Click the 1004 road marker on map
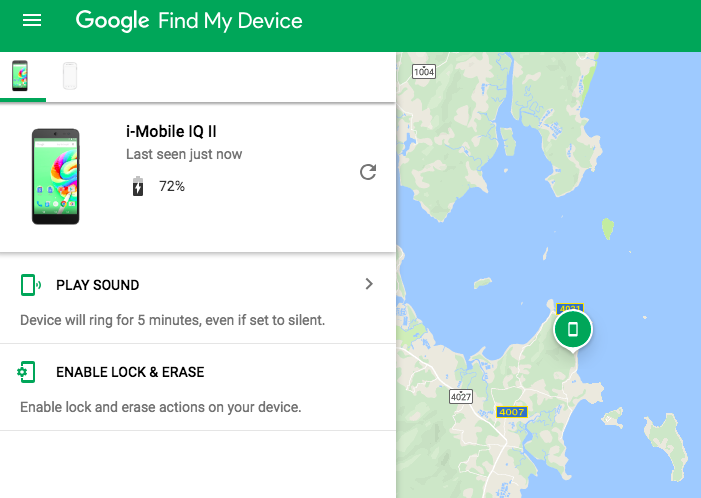Viewport: 701px width, 498px height. click(x=424, y=72)
